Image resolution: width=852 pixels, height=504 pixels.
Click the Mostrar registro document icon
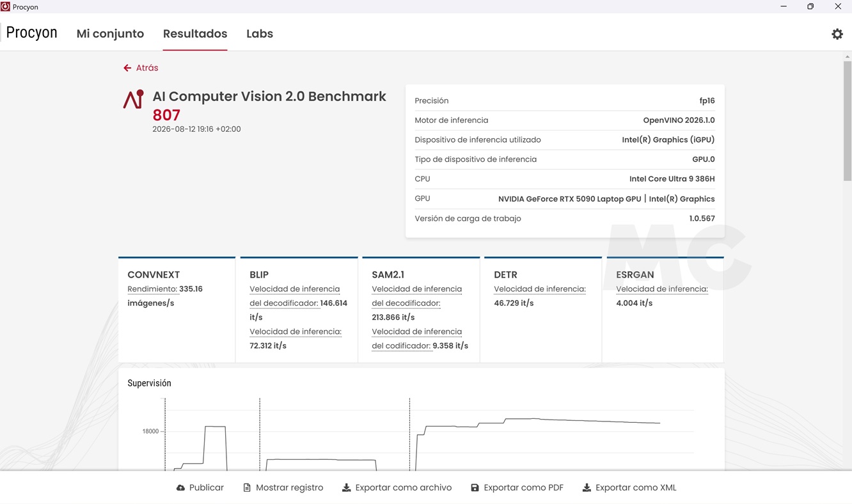(247, 488)
